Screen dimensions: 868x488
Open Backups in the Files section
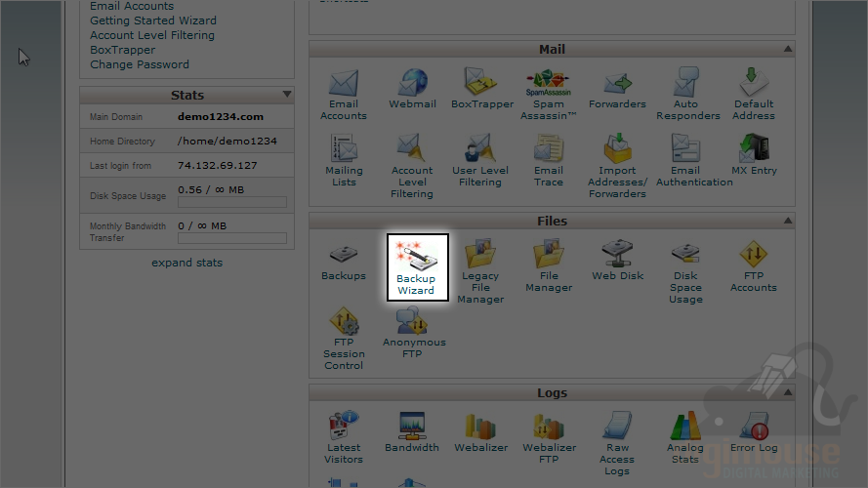[x=344, y=262]
